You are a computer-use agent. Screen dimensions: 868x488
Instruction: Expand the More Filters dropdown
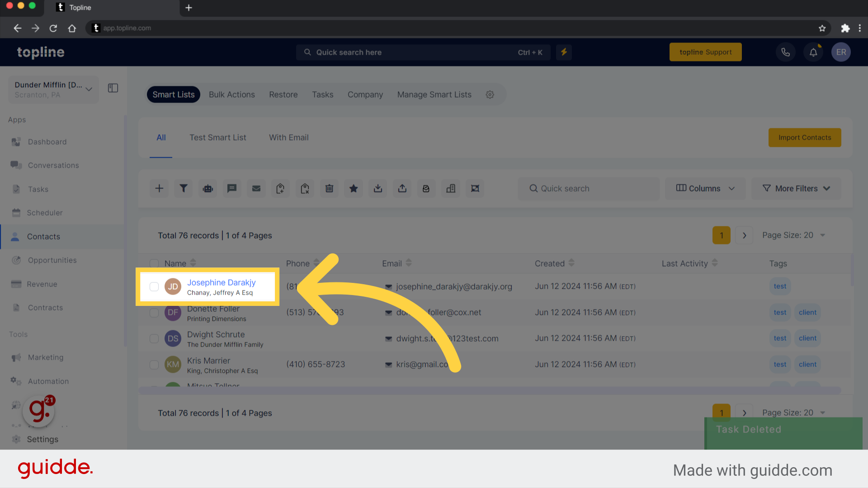coord(797,188)
